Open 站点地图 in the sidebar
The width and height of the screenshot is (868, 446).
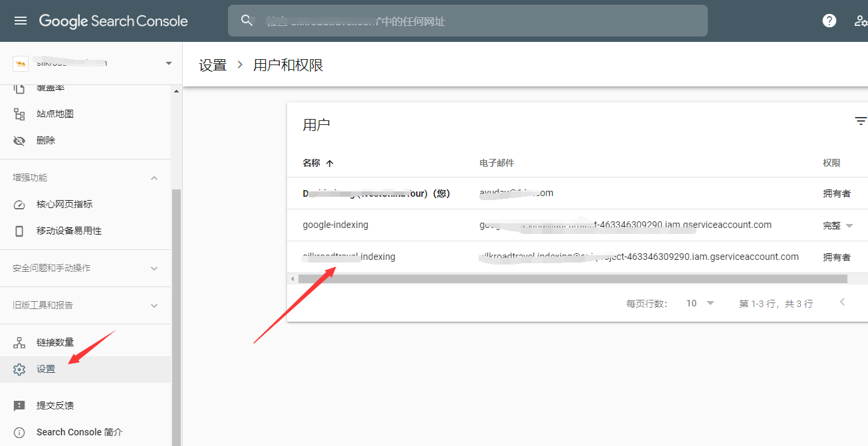pyautogui.click(x=55, y=114)
